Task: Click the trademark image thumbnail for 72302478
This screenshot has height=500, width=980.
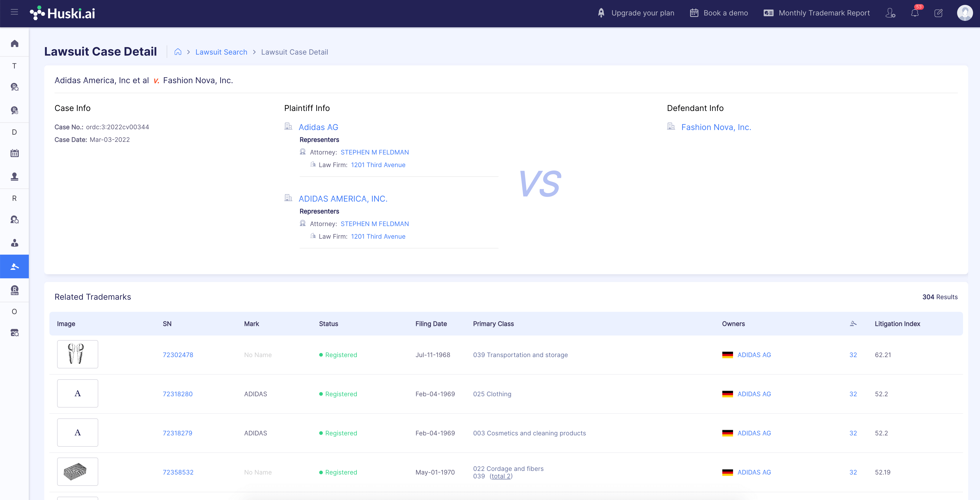Action: 78,354
